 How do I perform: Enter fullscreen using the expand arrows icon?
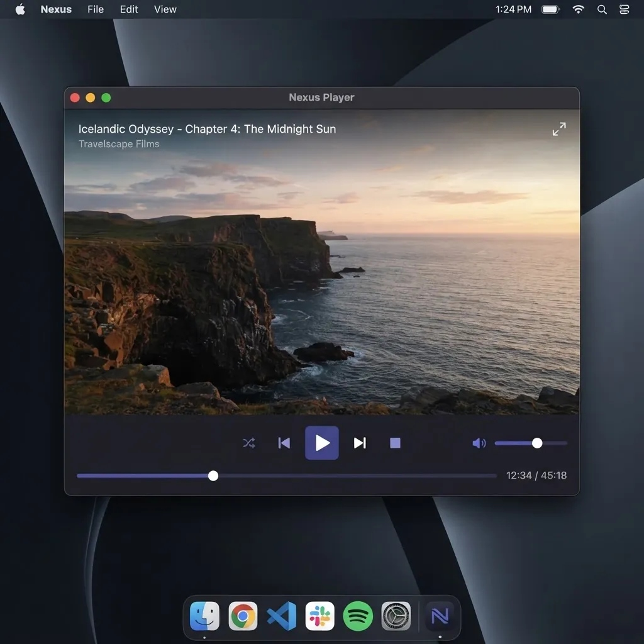pos(559,129)
